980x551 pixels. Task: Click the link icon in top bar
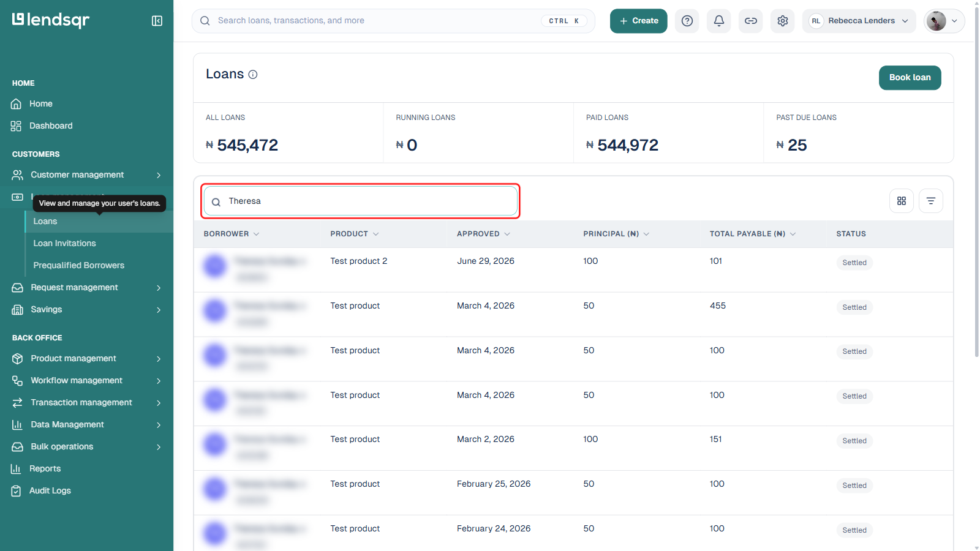[x=751, y=21]
